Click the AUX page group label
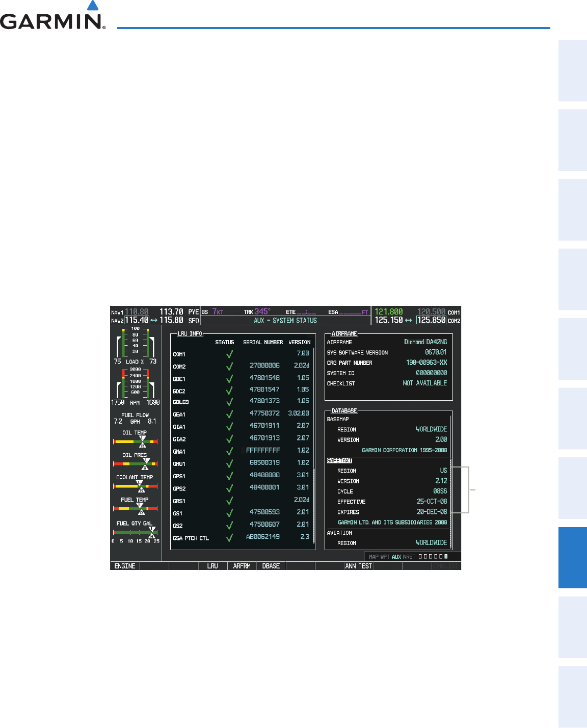Image resolution: width=587 pixels, height=728 pixels. (396, 557)
